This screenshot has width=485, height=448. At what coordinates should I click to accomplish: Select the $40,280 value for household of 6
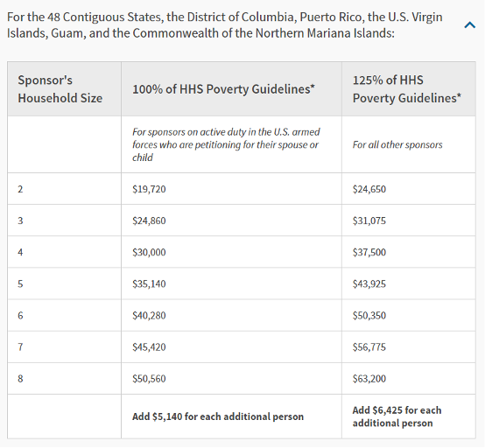149,315
